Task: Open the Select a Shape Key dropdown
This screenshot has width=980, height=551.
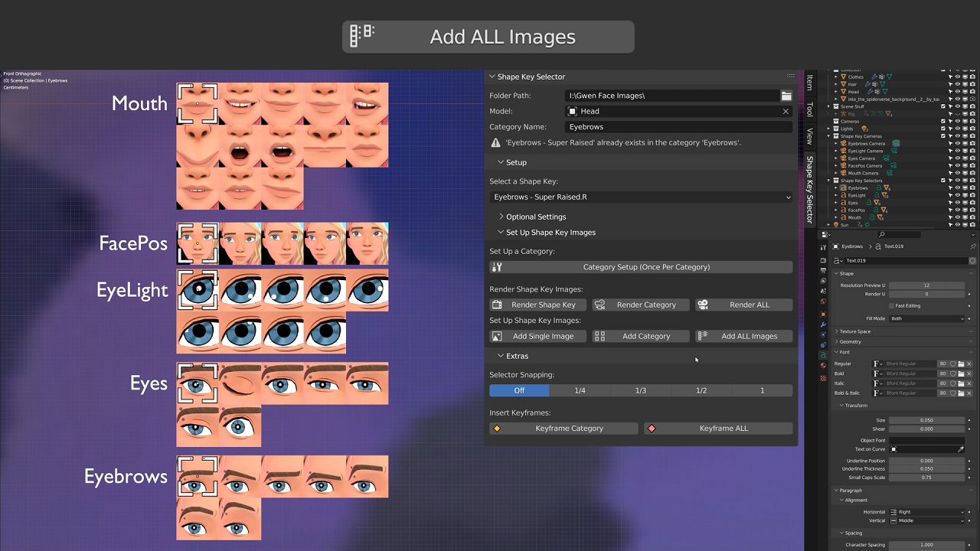Action: click(x=641, y=197)
